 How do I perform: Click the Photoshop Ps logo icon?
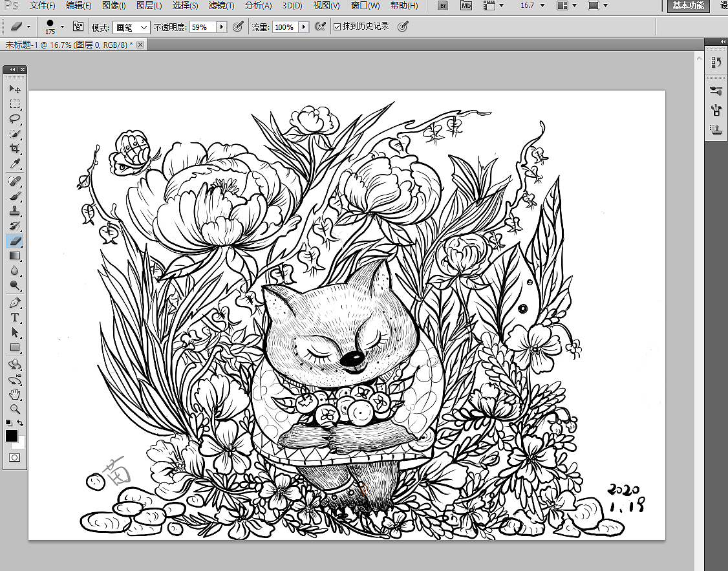click(12, 6)
